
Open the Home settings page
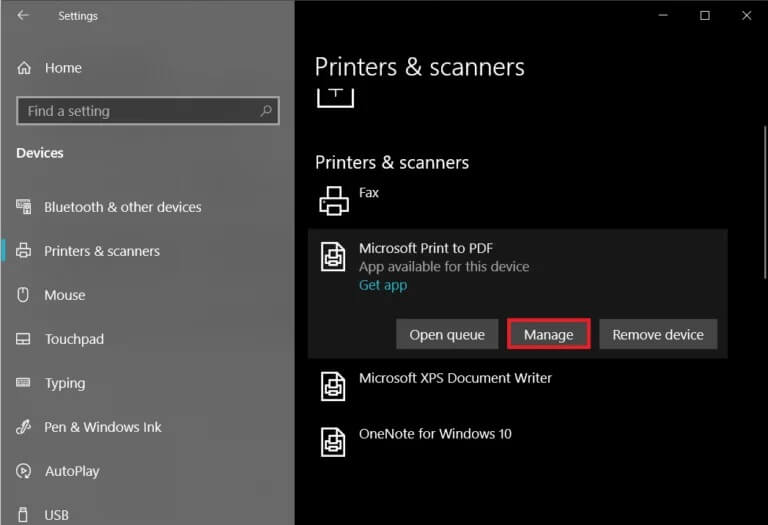[63, 68]
